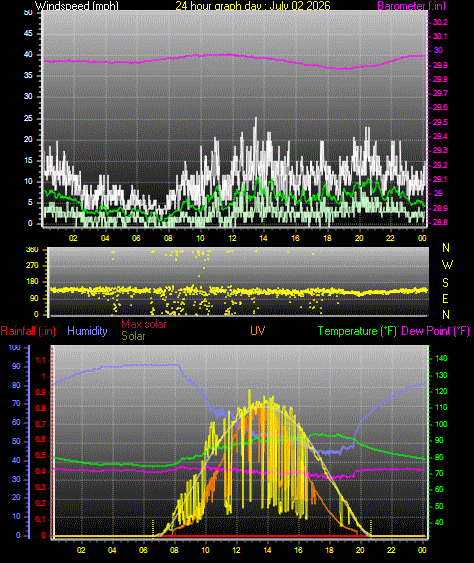Select the 'Max solar' legend label
474x563 pixels.
pyautogui.click(x=144, y=324)
